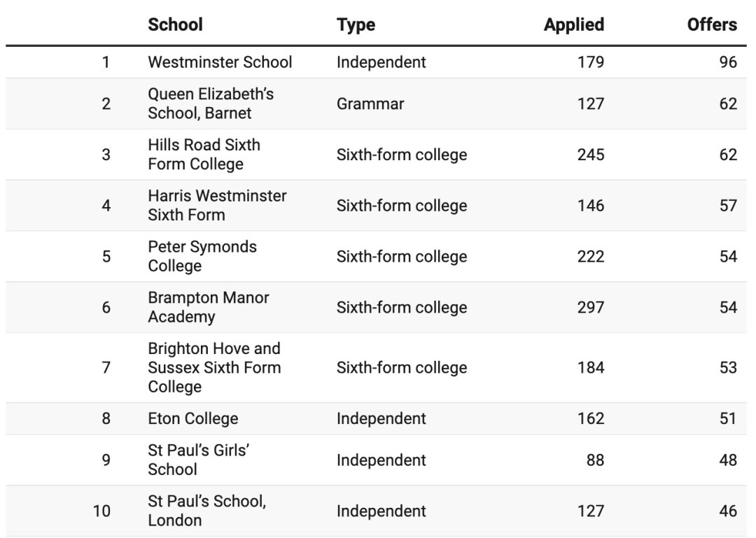Select the applied value 245

click(x=590, y=155)
